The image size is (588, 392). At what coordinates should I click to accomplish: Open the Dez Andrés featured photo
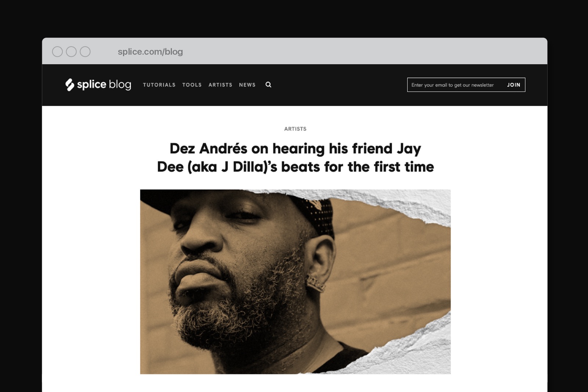[295, 282]
